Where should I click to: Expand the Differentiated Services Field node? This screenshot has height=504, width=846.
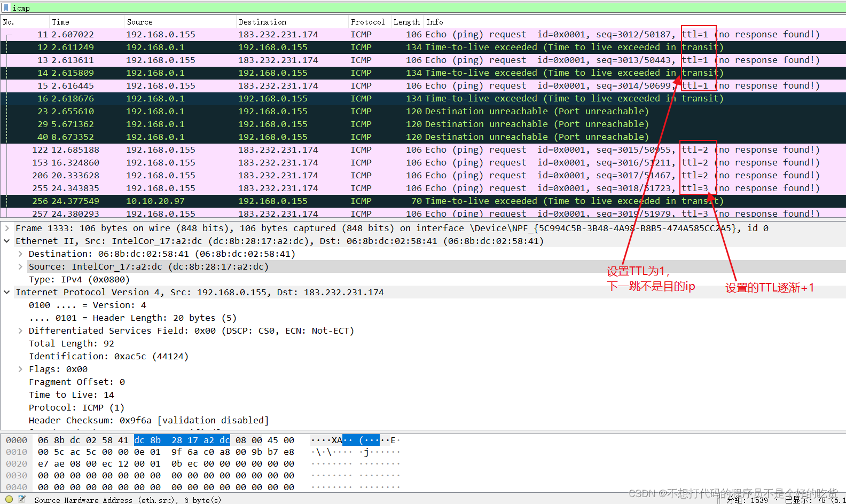[20, 330]
